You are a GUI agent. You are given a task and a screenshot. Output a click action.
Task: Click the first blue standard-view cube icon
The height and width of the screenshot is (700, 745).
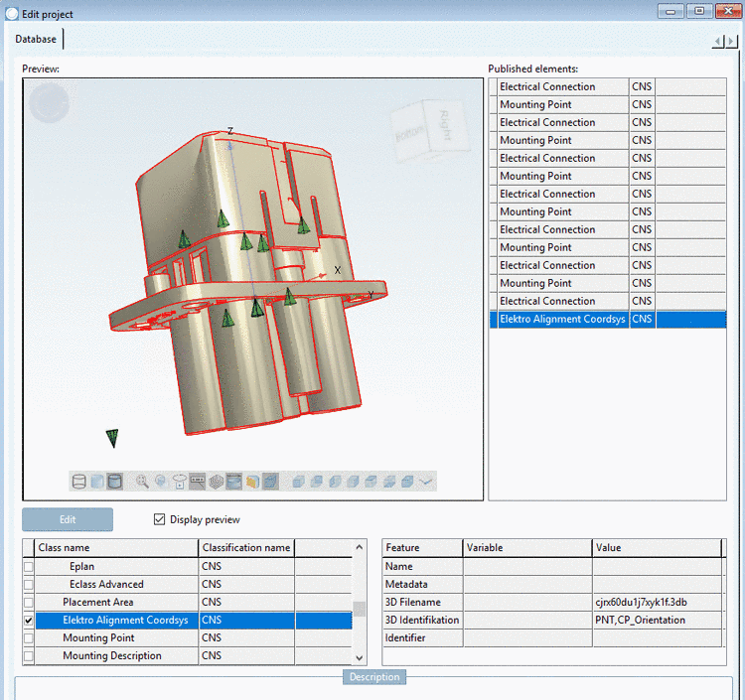[297, 482]
